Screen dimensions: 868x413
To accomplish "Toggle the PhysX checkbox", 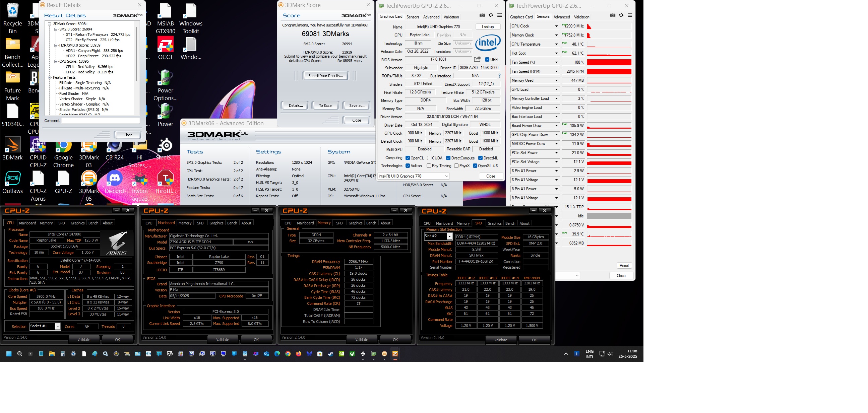I will (456, 166).
